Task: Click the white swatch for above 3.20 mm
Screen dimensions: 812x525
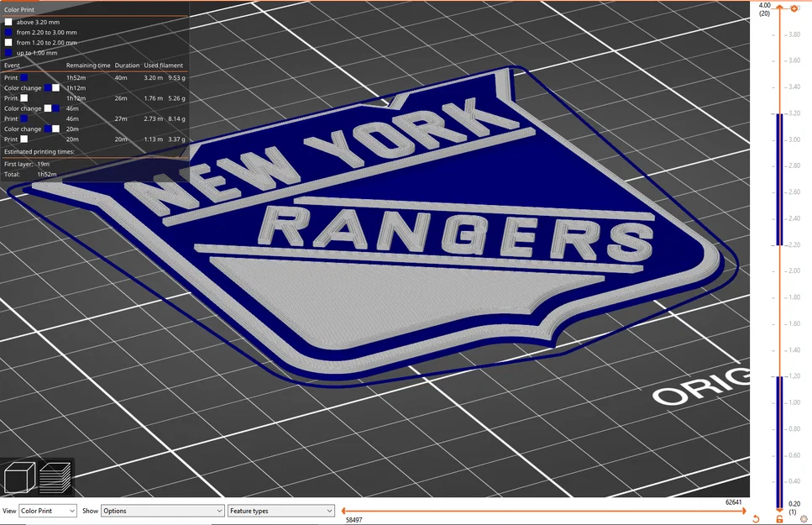Action: pos(8,23)
